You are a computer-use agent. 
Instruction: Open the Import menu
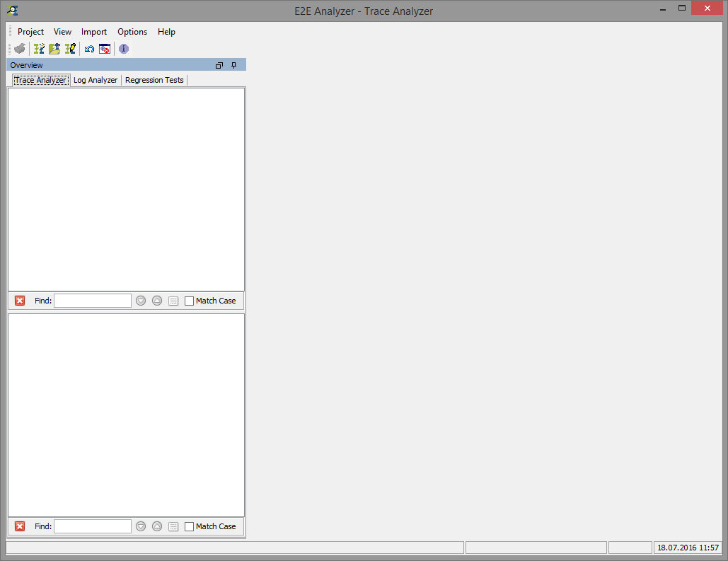point(93,32)
